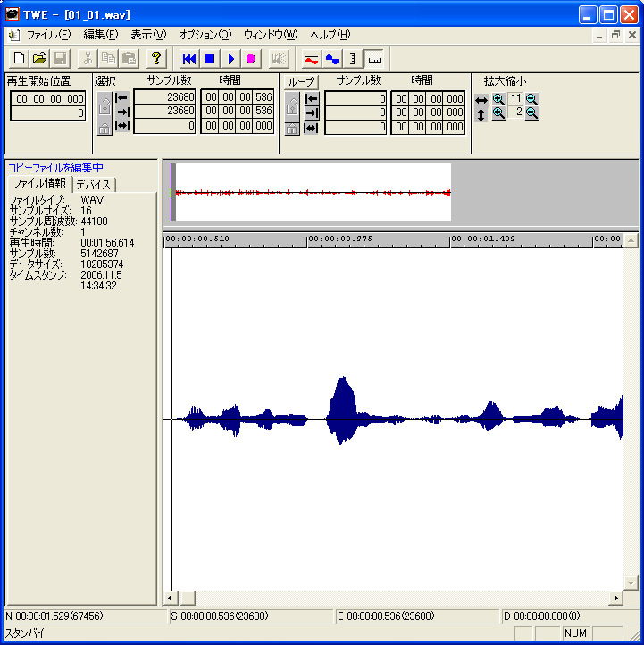Rewind to start of audio
The height and width of the screenshot is (645, 644).
click(189, 59)
